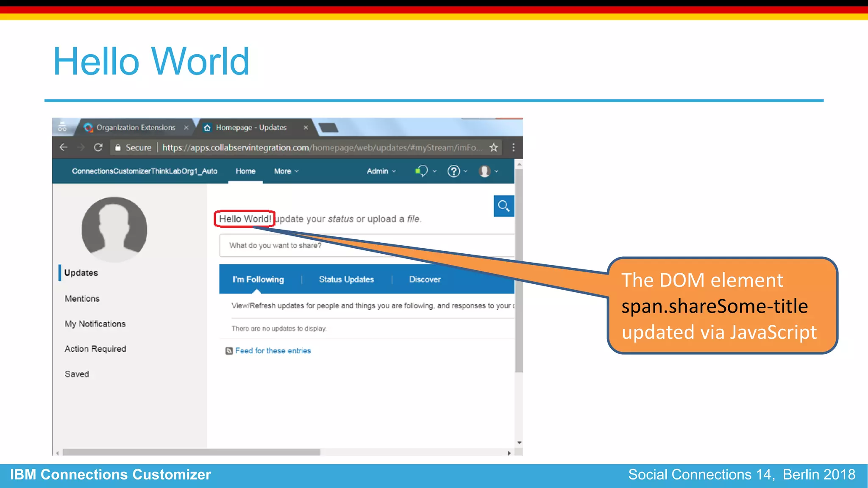Click the horizontal scrollbar right arrow
Image resolution: width=868 pixels, height=488 pixels.
pos(509,453)
